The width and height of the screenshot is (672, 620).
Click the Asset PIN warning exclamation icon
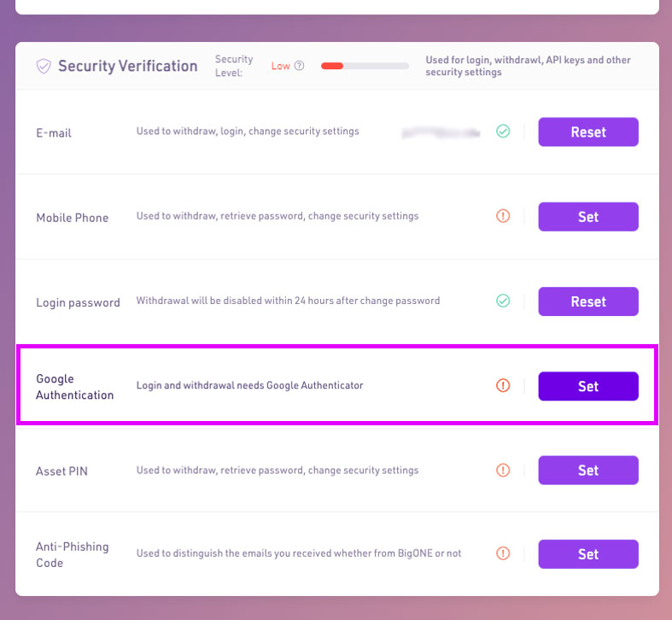click(503, 470)
